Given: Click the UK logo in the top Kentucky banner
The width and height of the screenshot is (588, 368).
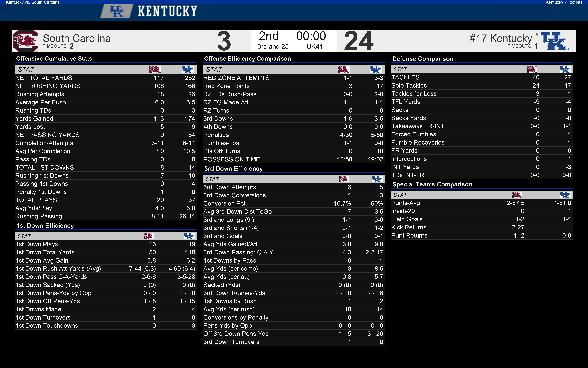Looking at the screenshot, I should (117, 11).
